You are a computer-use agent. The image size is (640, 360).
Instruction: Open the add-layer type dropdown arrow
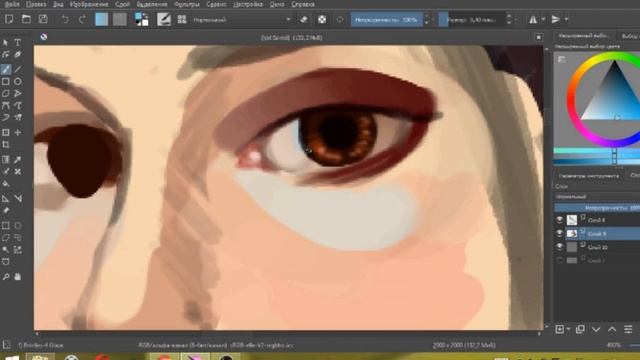(x=568, y=329)
